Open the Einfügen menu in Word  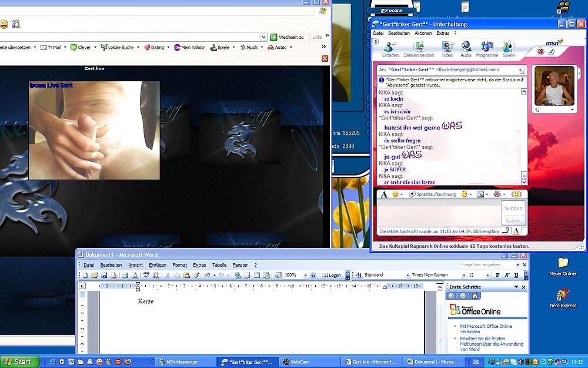(157, 265)
